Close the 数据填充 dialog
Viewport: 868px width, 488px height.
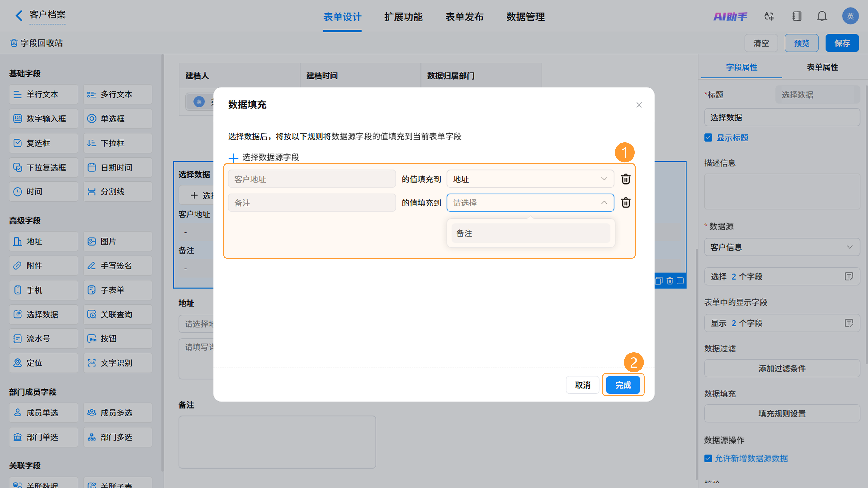pyautogui.click(x=639, y=105)
